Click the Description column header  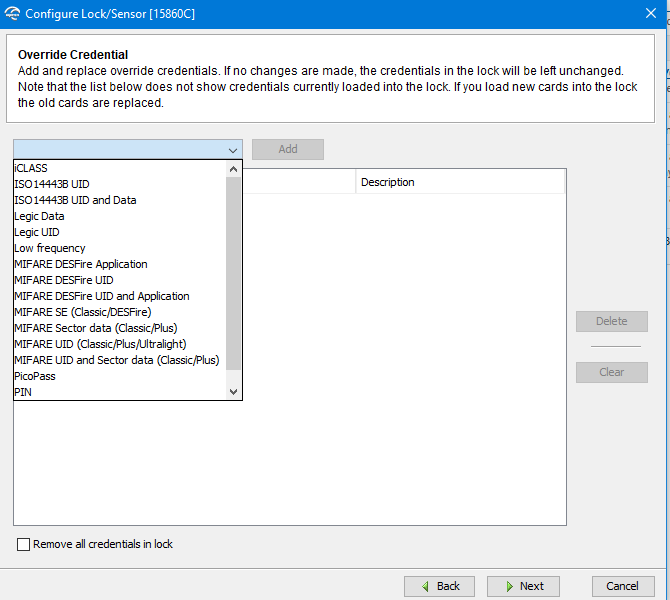(460, 182)
